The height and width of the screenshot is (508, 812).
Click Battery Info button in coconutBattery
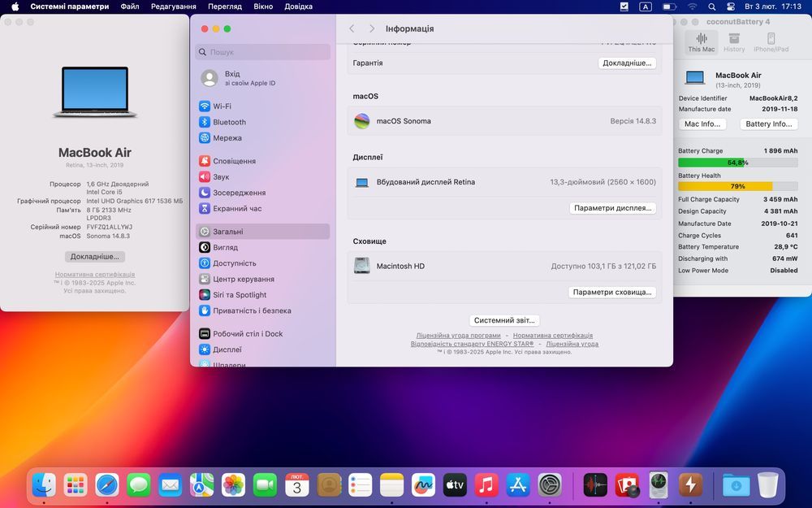coord(768,124)
